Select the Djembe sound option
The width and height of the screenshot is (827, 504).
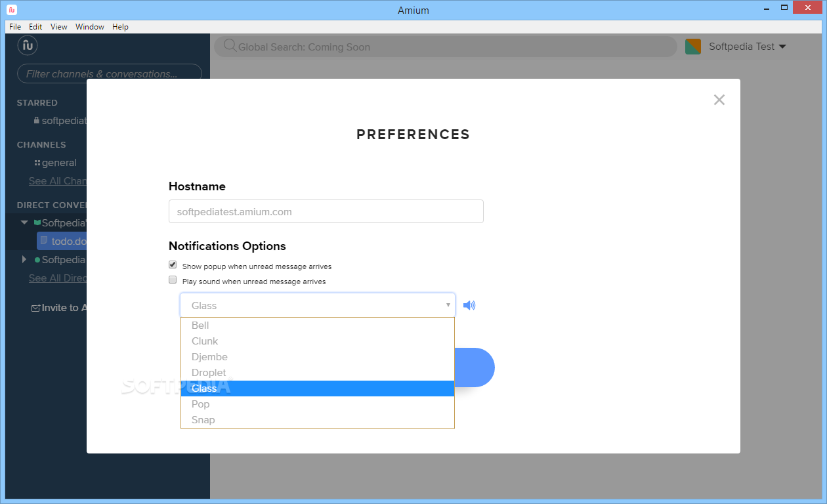pyautogui.click(x=318, y=357)
